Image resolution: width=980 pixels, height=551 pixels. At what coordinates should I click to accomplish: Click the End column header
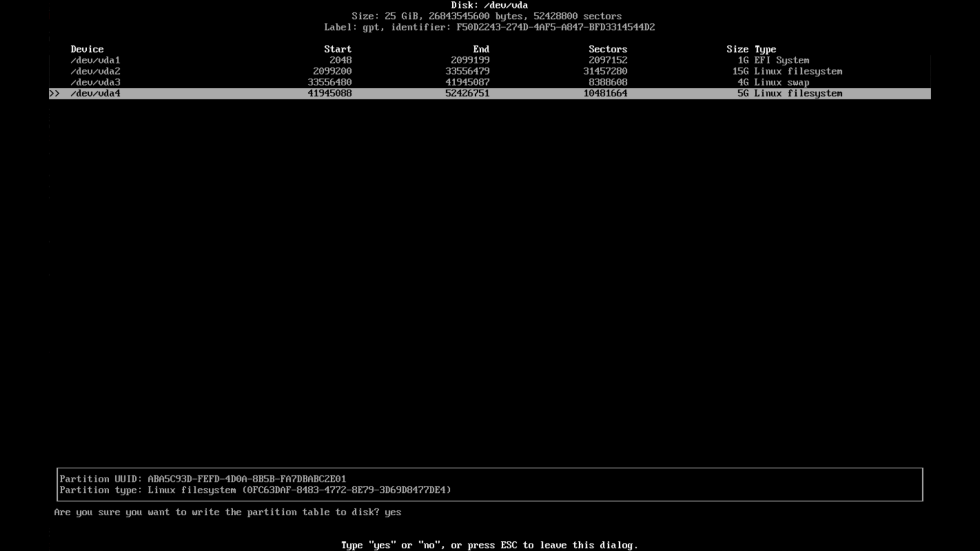[x=481, y=49]
